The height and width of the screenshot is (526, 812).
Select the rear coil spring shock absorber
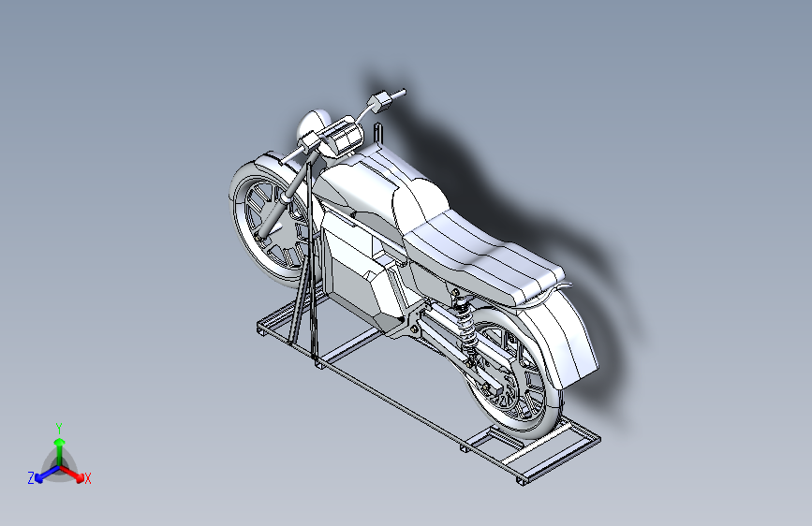click(465, 325)
